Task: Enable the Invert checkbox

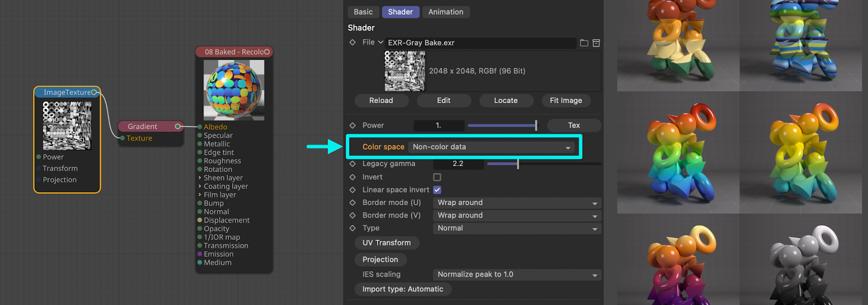Action: pyautogui.click(x=437, y=177)
